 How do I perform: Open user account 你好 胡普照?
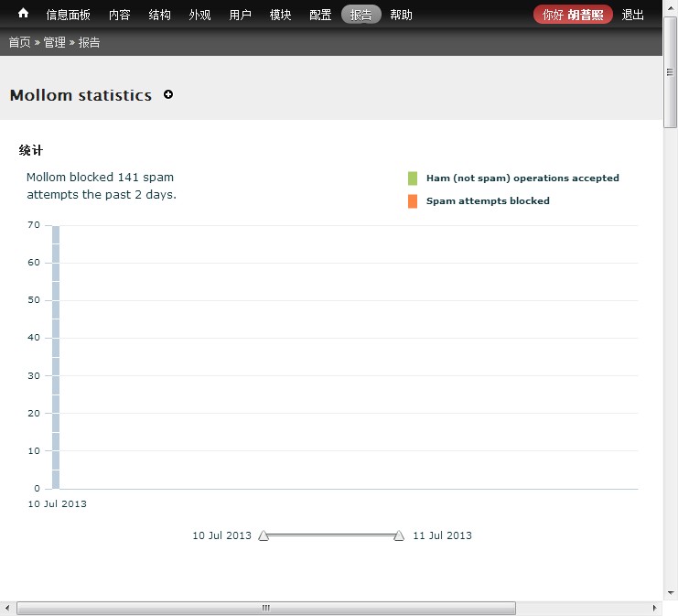click(573, 15)
